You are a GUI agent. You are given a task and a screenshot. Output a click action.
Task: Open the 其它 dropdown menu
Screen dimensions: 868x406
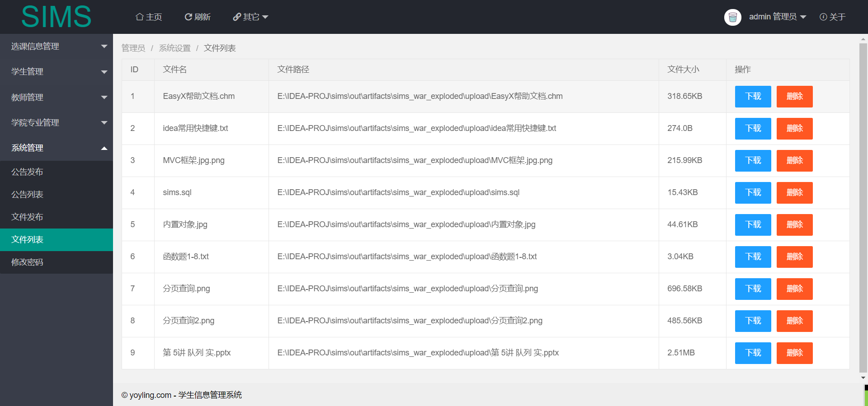pyautogui.click(x=250, y=17)
